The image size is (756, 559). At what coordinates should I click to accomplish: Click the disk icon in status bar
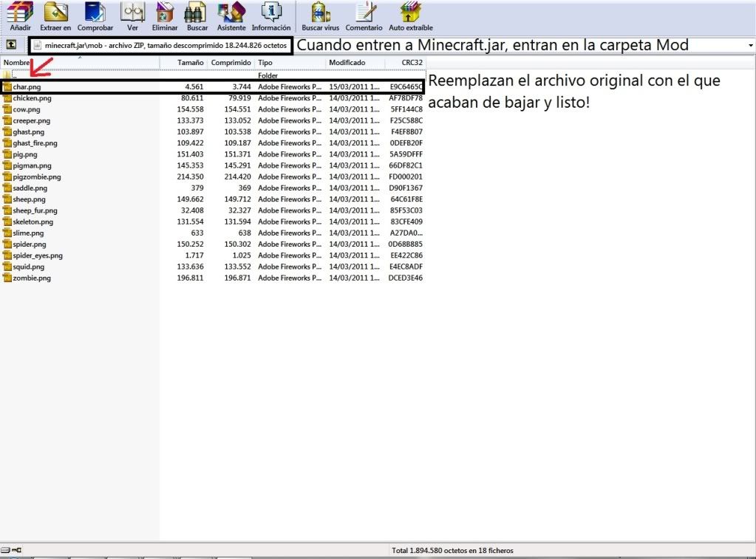[x=5, y=550]
